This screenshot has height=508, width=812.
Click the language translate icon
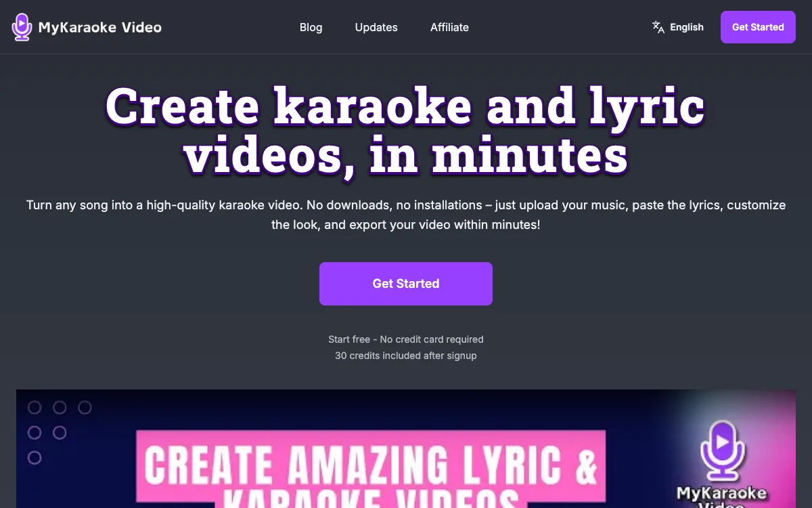pos(658,27)
